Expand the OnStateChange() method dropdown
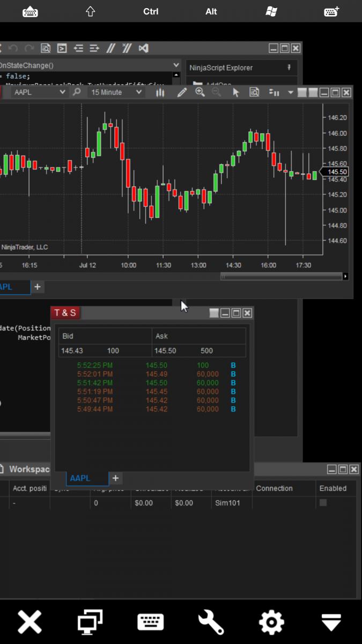This screenshot has height=644, width=362. [176, 65]
